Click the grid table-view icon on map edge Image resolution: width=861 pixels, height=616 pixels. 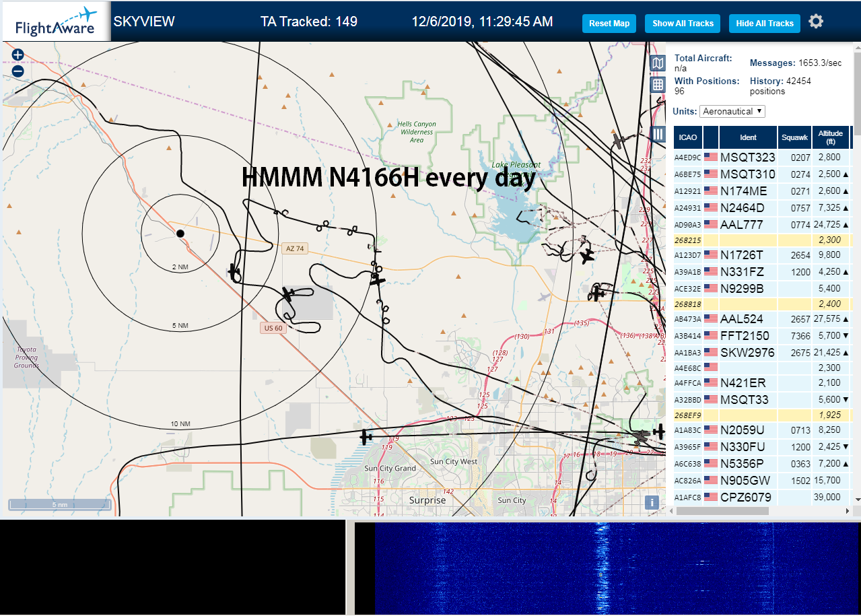[658, 85]
